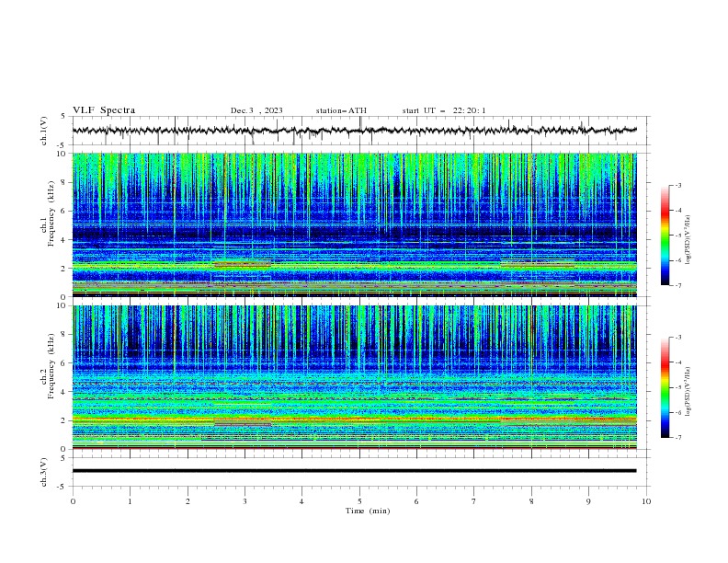728x563 pixels.
Task: Click the "-7" label on ch.1 colorbar
Action: tap(677, 286)
